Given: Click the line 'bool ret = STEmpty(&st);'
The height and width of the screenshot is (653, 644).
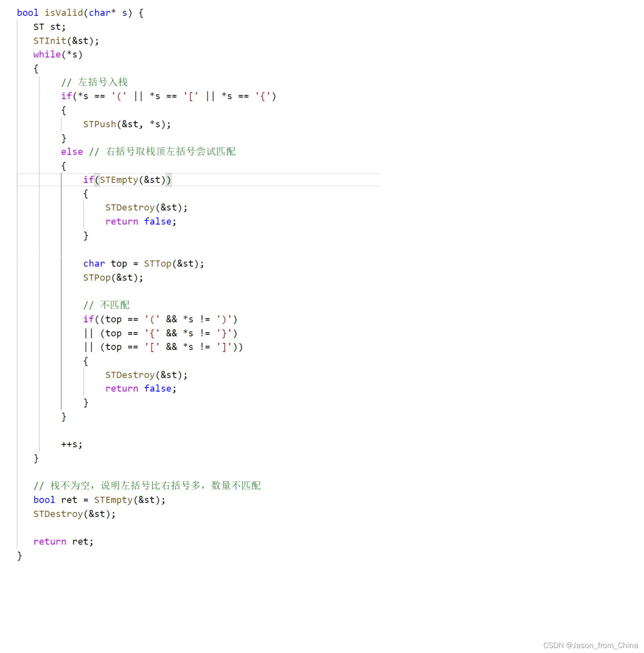Looking at the screenshot, I should [x=99, y=500].
